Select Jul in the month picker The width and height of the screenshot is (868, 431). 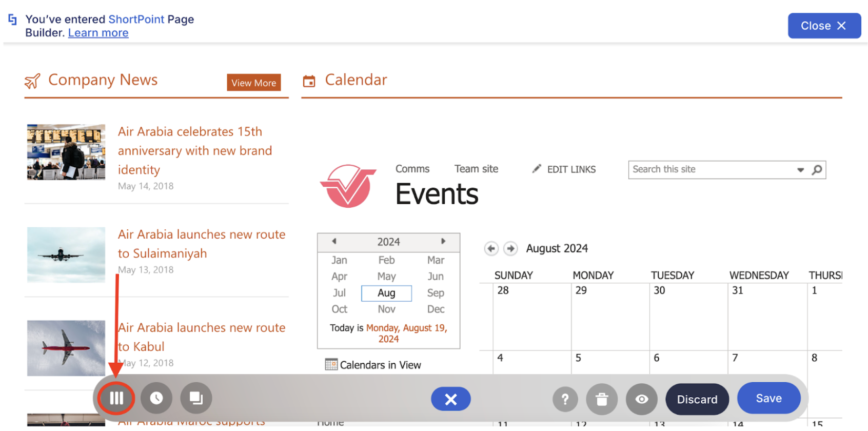pyautogui.click(x=339, y=293)
